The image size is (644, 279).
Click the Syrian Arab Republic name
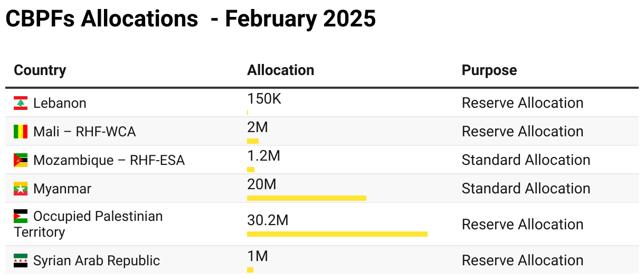tap(96, 261)
